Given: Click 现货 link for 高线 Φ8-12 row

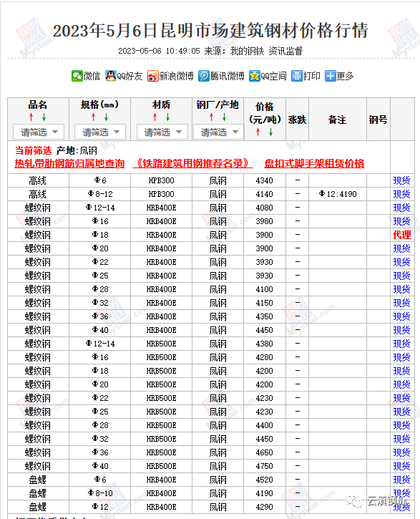Looking at the screenshot, I should pyautogui.click(x=401, y=194).
